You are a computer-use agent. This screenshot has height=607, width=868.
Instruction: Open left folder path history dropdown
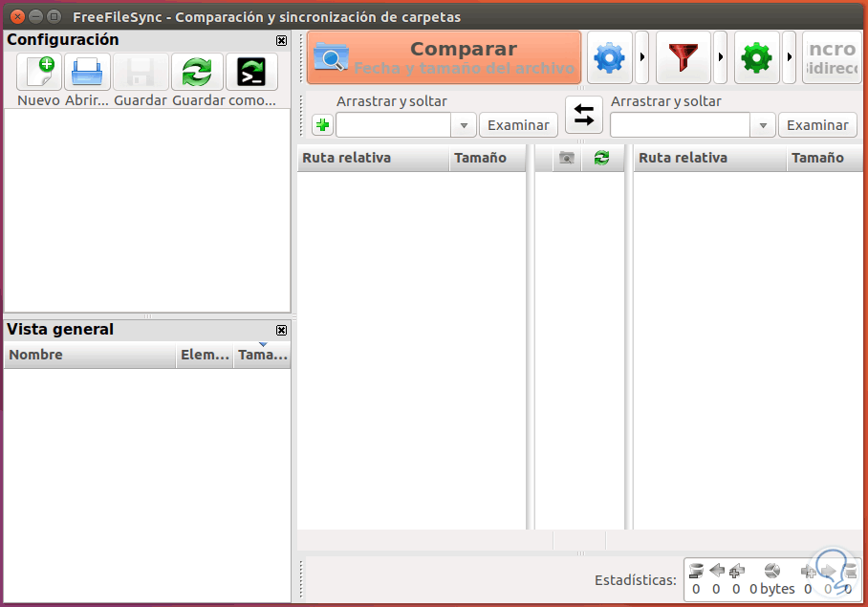click(x=464, y=125)
